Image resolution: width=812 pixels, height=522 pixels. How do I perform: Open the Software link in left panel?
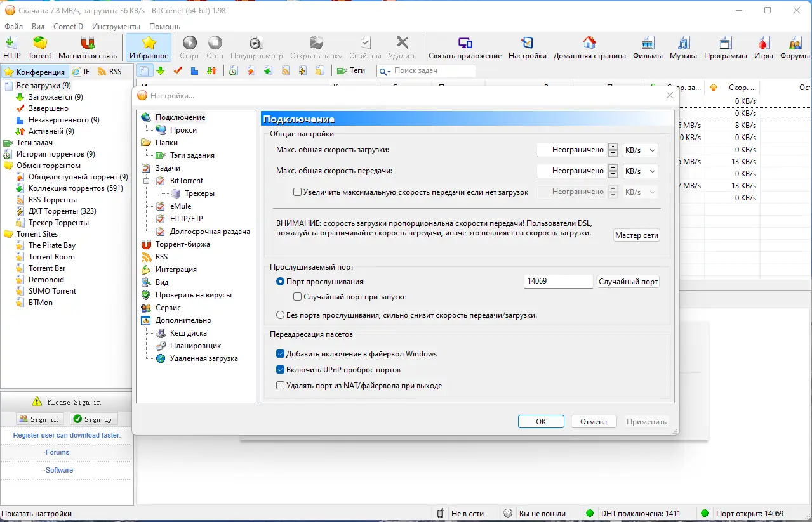click(59, 470)
